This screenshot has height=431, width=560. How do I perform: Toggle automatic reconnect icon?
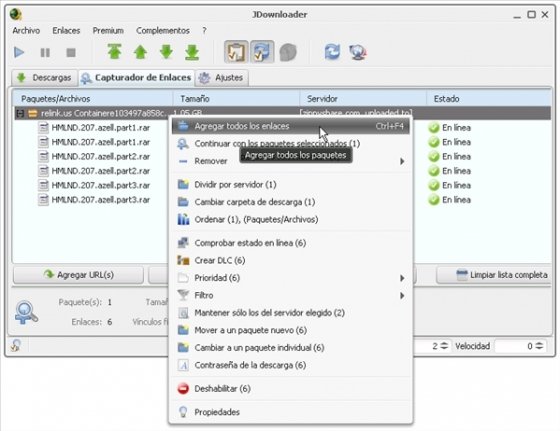(262, 52)
